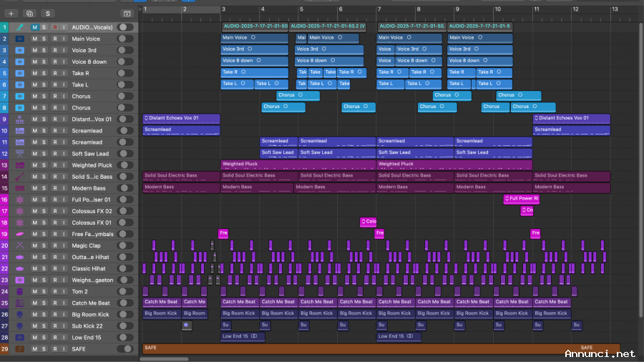This screenshot has width=644, height=362.
Task: Mute the Soft Saw Lead track
Action: pos(35,154)
